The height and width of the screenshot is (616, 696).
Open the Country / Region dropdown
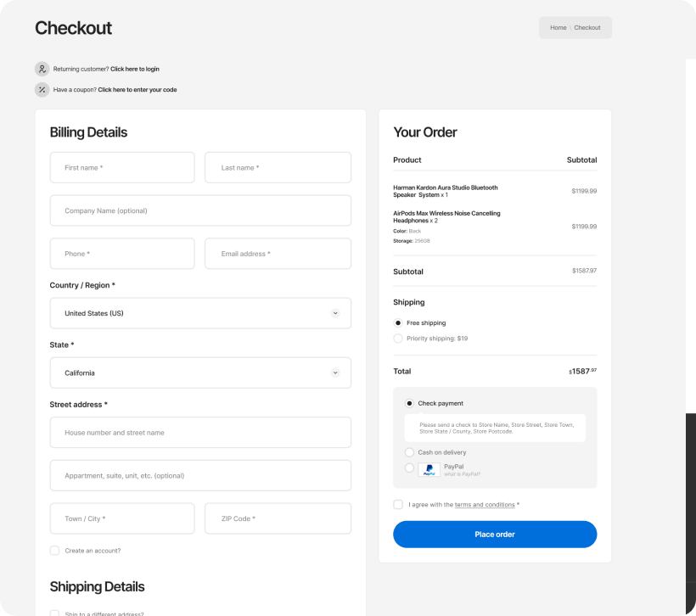click(x=200, y=313)
